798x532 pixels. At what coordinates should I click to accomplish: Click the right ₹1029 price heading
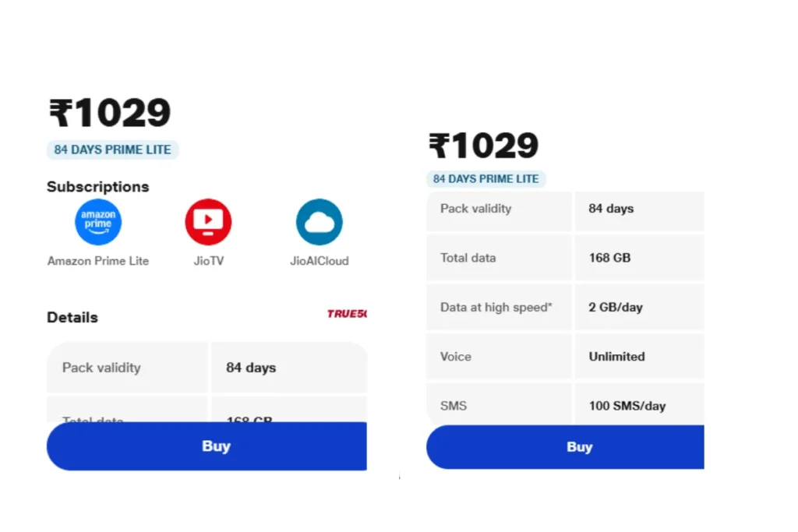483,146
